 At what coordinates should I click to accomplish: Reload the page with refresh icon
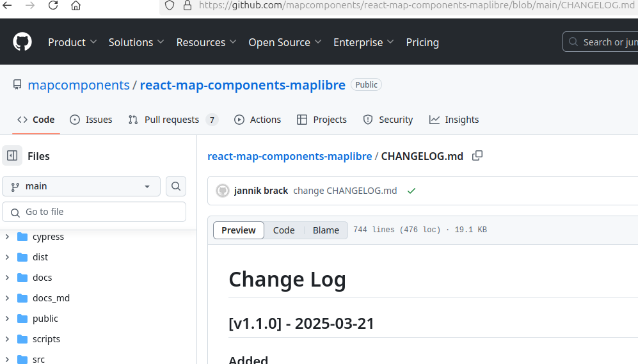(x=53, y=5)
